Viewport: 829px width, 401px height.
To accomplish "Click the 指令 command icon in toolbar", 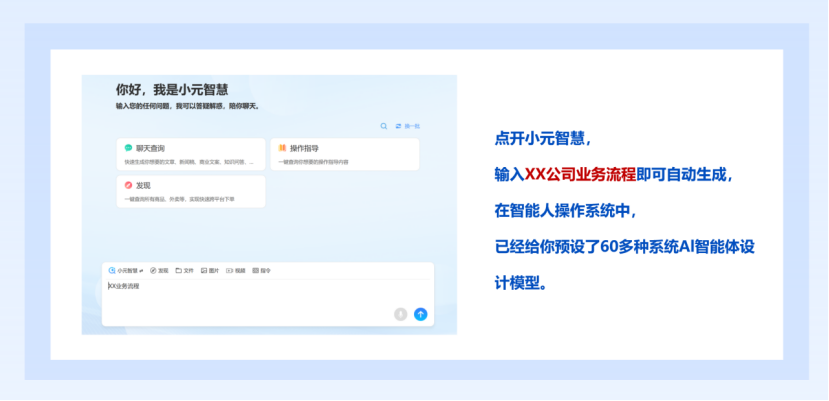I will 256,270.
